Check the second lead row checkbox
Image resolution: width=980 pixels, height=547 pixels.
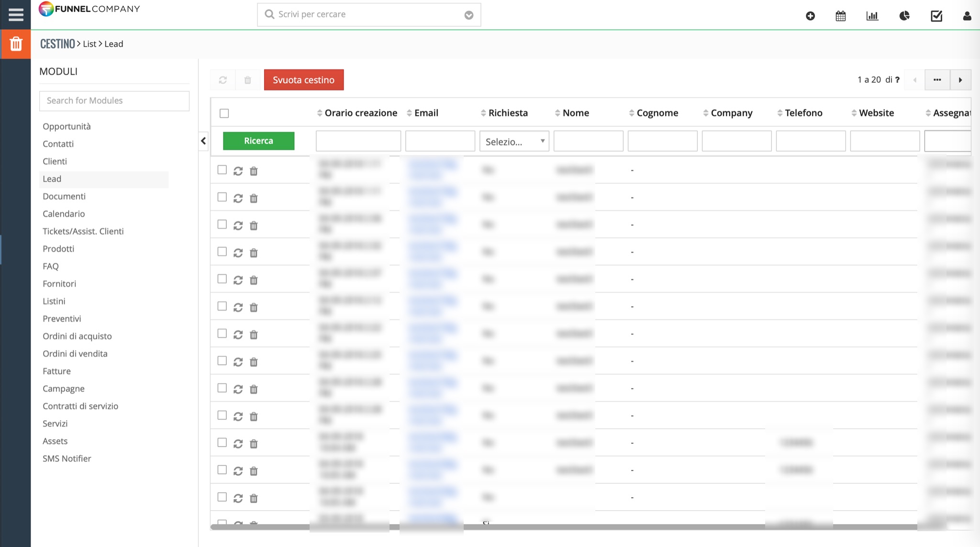pos(222,197)
